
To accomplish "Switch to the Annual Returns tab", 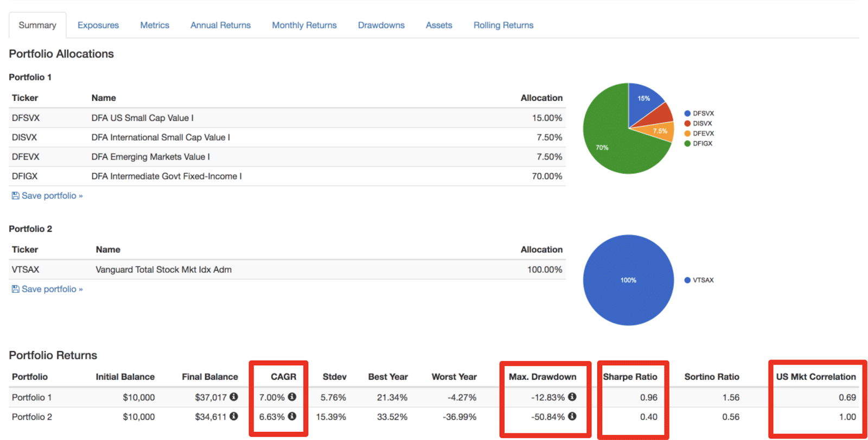I will coord(220,25).
